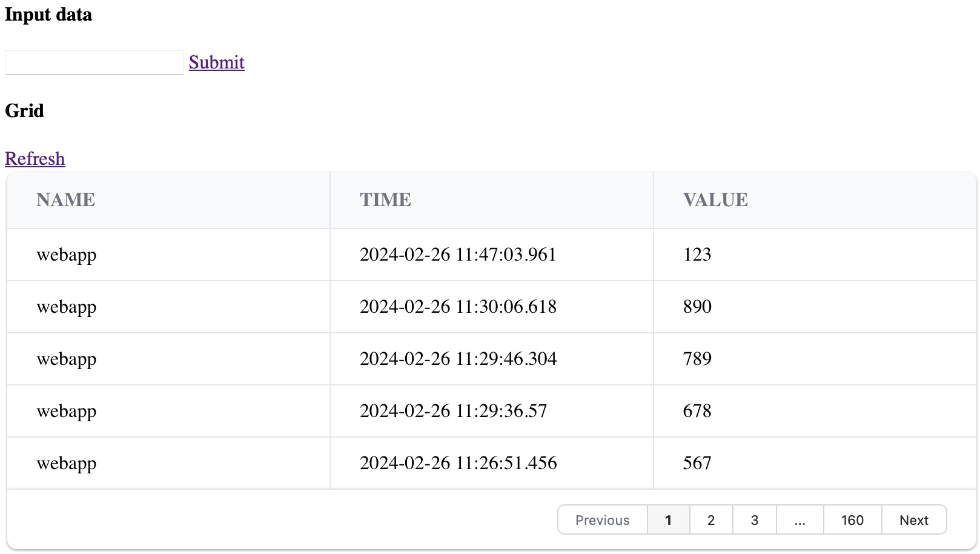Click the Input data text field
This screenshot has height=554, width=980.
pos(94,62)
